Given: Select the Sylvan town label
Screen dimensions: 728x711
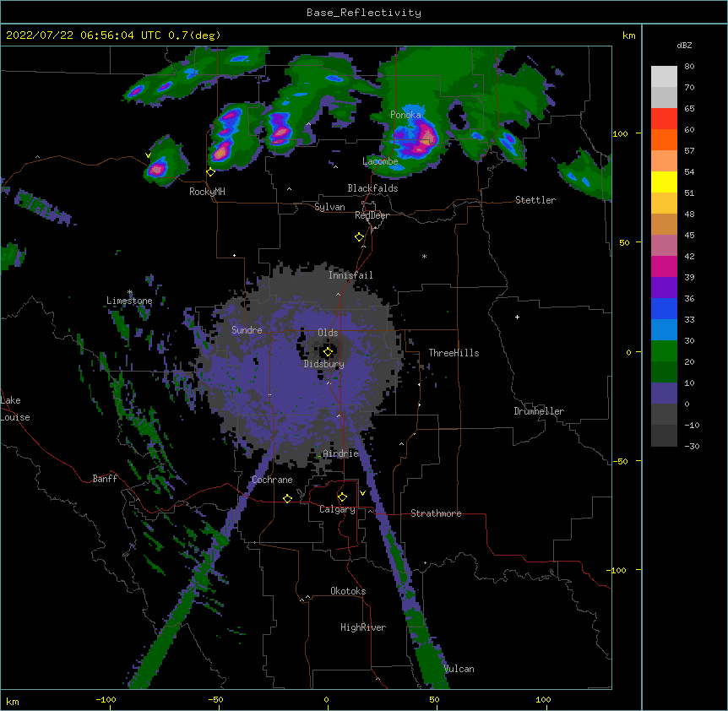Looking at the screenshot, I should [329, 207].
